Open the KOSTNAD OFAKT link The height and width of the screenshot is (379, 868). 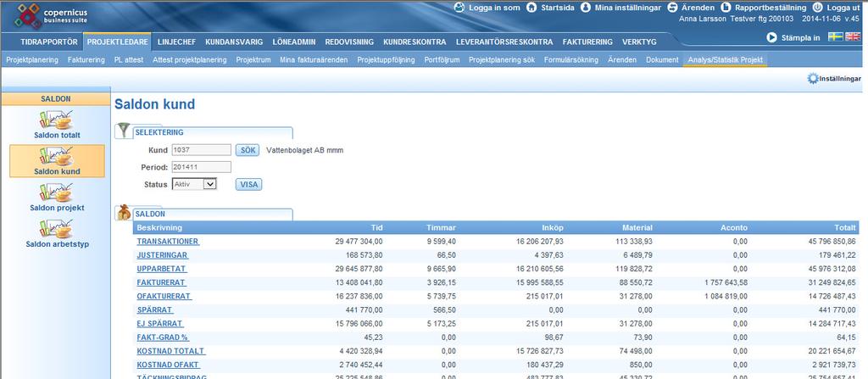point(169,365)
